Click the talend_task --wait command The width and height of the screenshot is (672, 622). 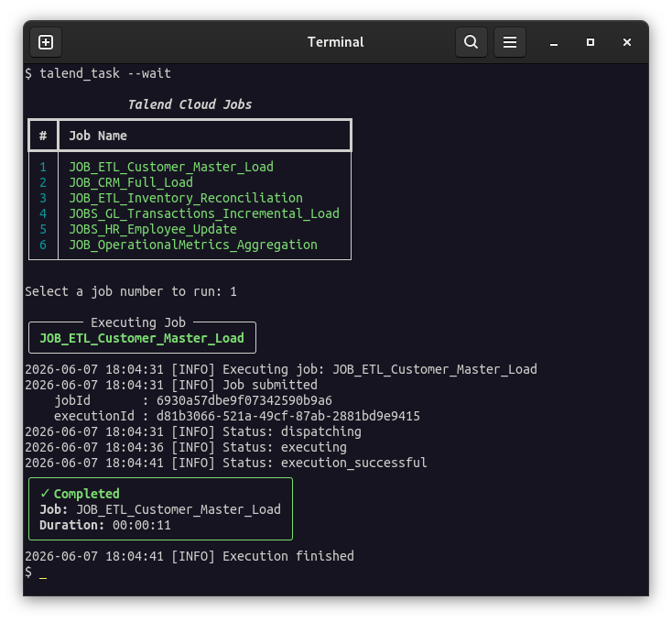coord(105,73)
